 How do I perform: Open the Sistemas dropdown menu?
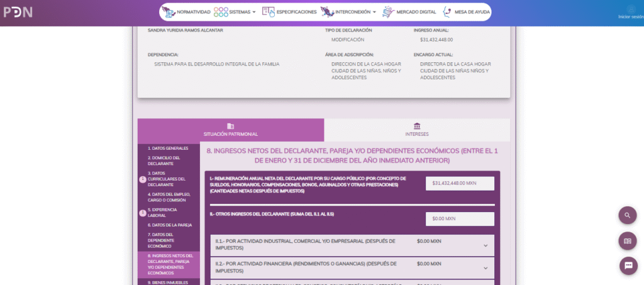235,12
